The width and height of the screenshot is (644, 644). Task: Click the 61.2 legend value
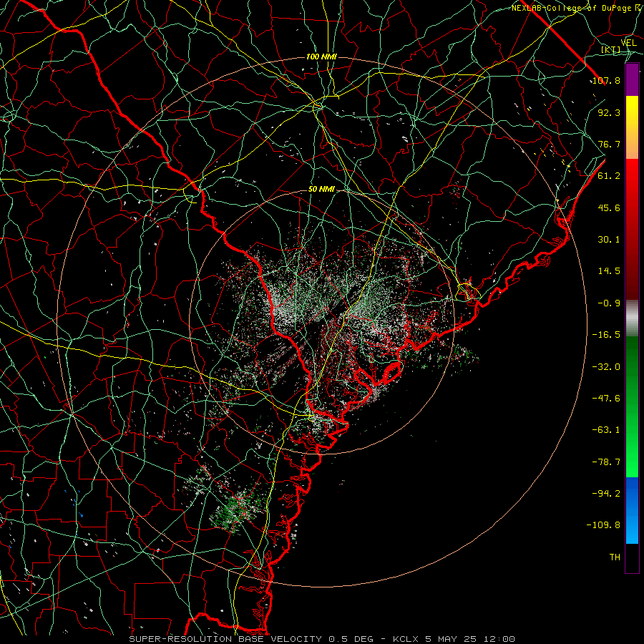coord(609,176)
